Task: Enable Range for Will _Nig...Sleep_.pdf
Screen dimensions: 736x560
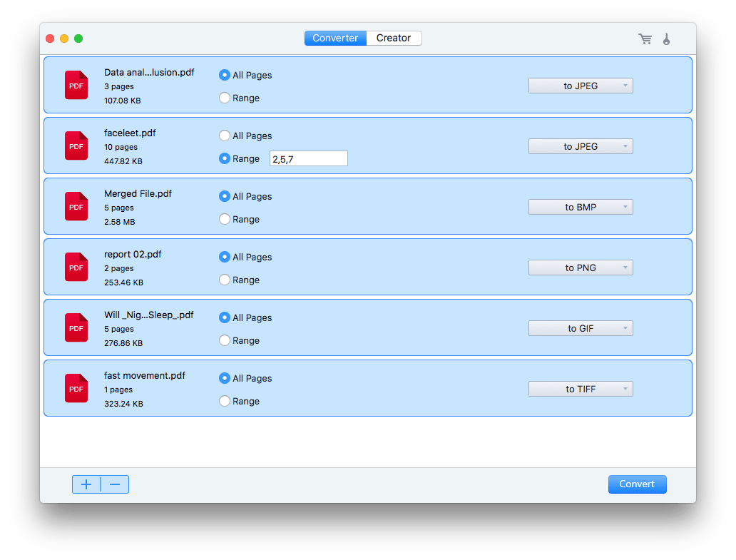Action: tap(224, 340)
